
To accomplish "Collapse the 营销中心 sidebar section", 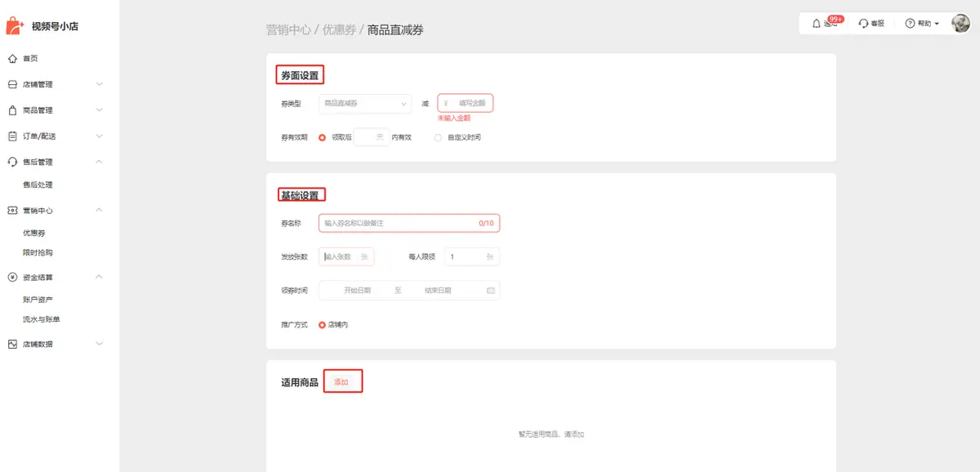I will point(100,211).
